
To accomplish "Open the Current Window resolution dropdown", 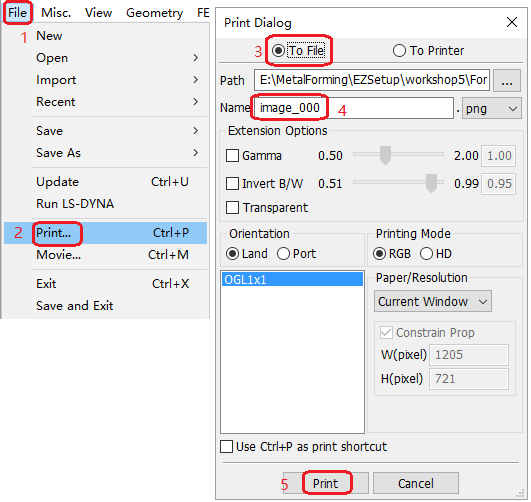I will pos(433,301).
